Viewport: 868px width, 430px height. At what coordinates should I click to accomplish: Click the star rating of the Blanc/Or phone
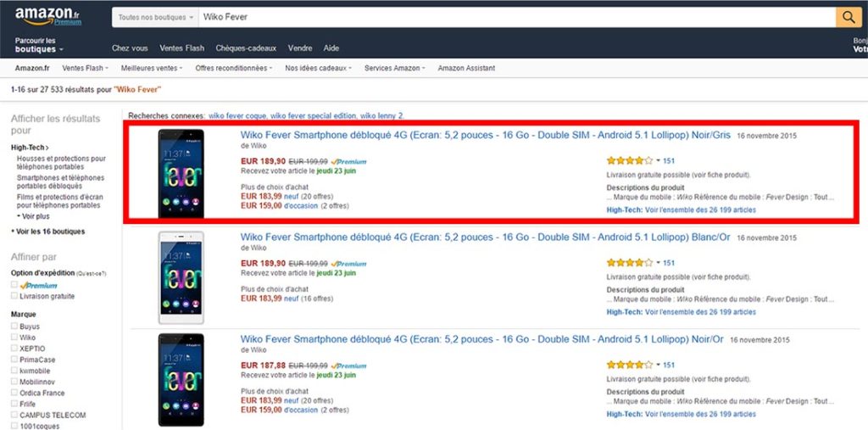[x=630, y=263]
